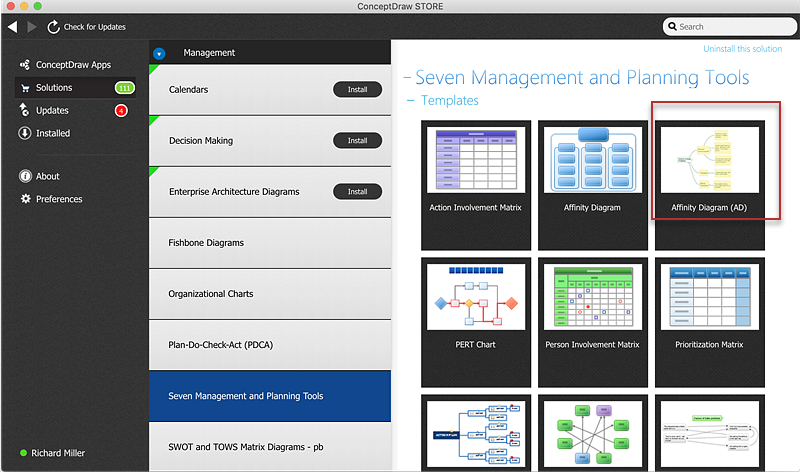
Task: Select Organizational Charts solution
Action: point(270,294)
